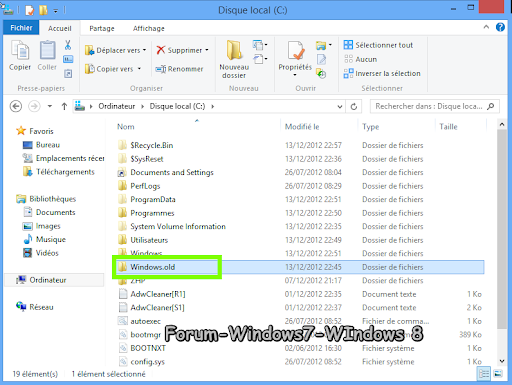Click Aucun to deselect all

point(360,59)
